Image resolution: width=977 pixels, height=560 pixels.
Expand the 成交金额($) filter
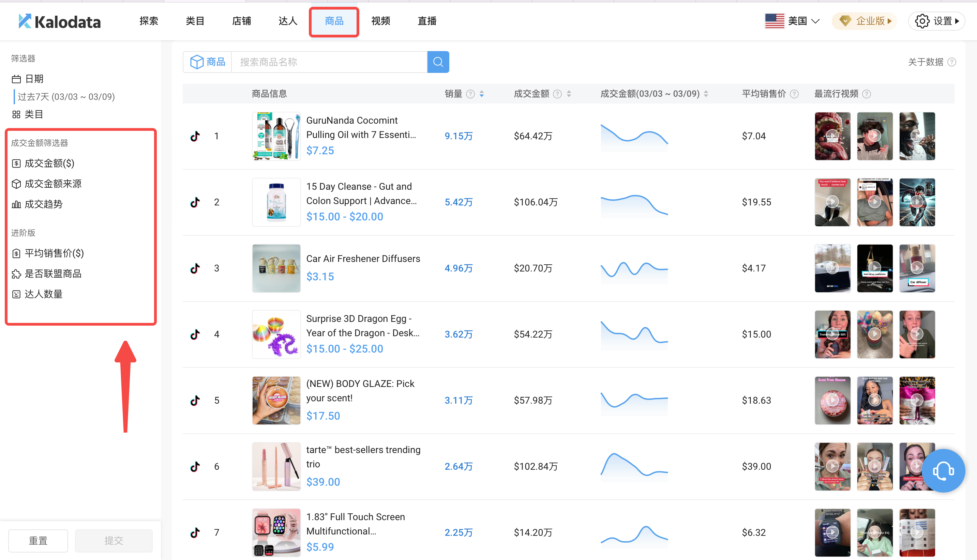[43, 164]
